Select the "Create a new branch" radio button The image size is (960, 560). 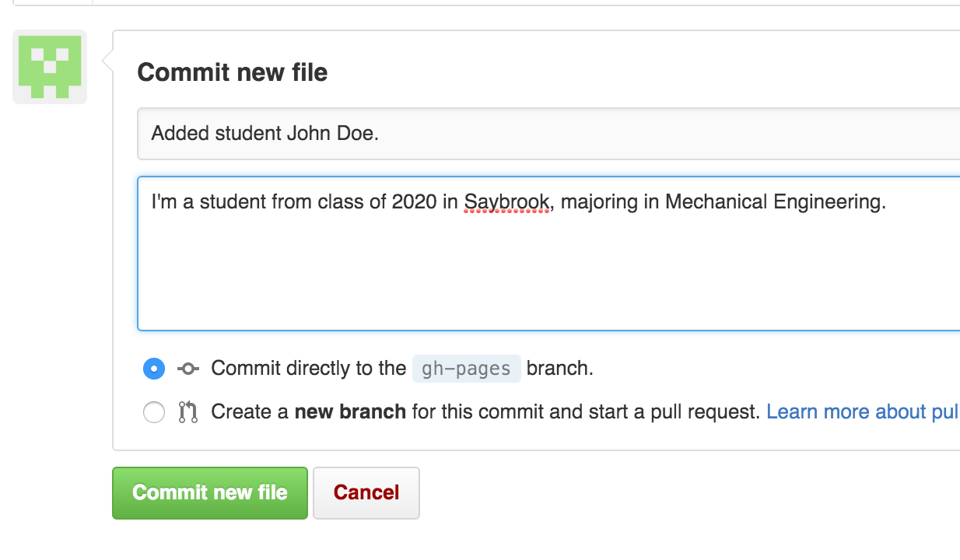(x=154, y=412)
